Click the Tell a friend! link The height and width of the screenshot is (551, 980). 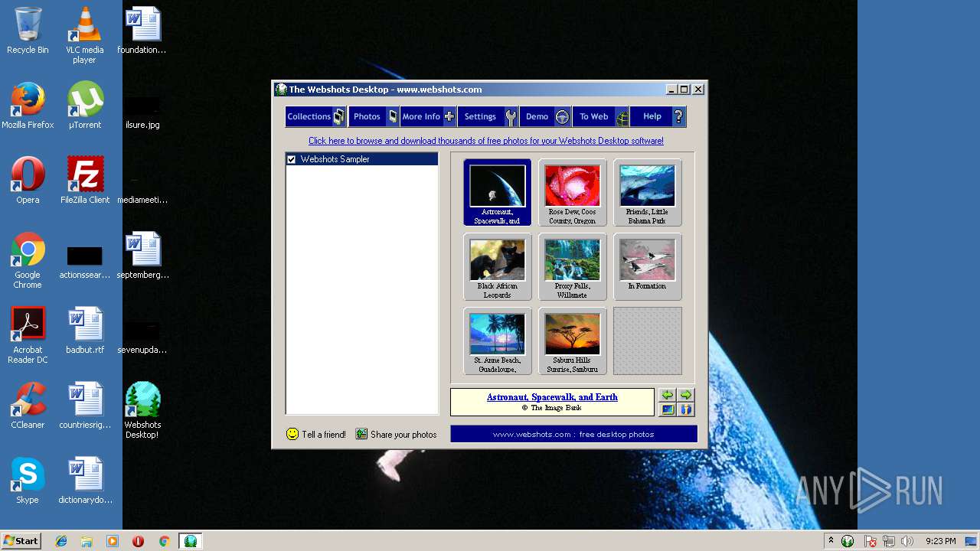316,434
